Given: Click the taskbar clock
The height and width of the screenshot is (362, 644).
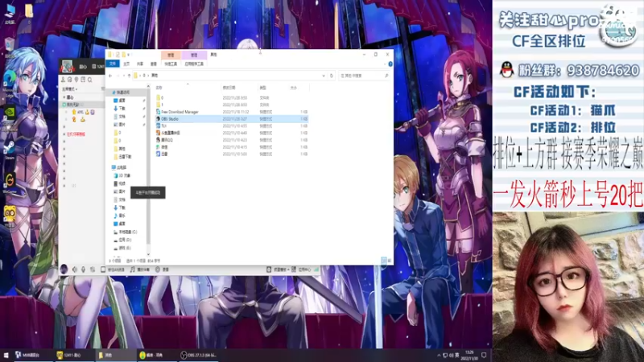Looking at the screenshot, I should click(469, 355).
